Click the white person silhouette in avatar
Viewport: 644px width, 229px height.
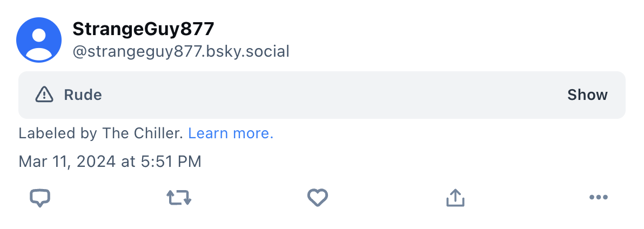tap(39, 42)
